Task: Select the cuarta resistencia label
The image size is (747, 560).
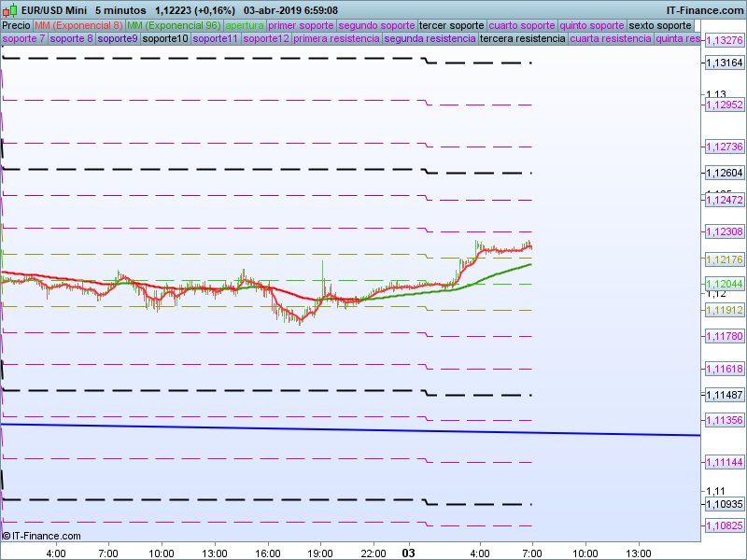Action: pos(611,39)
